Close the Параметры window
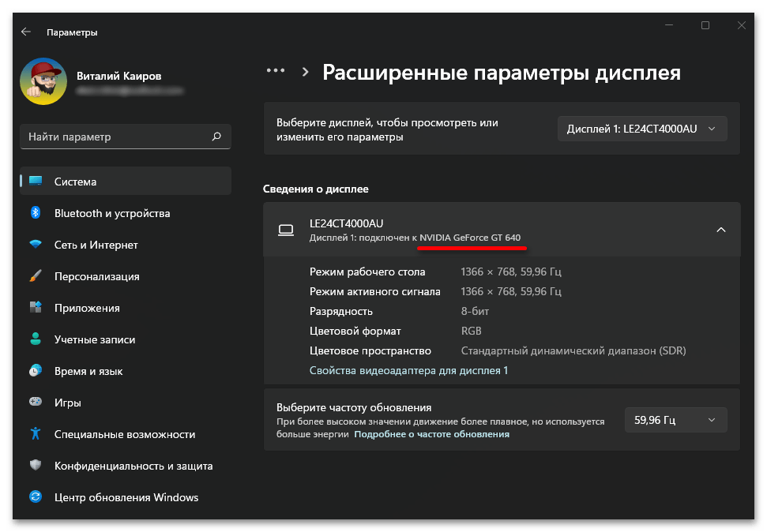Viewport: 767px width, 532px height. click(742, 25)
